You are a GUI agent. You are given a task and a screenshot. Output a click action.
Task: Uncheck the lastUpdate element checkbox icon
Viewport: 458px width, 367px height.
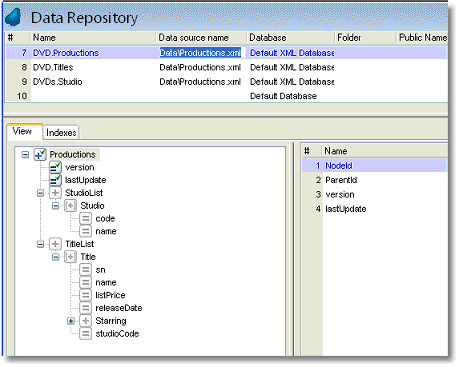click(55, 180)
